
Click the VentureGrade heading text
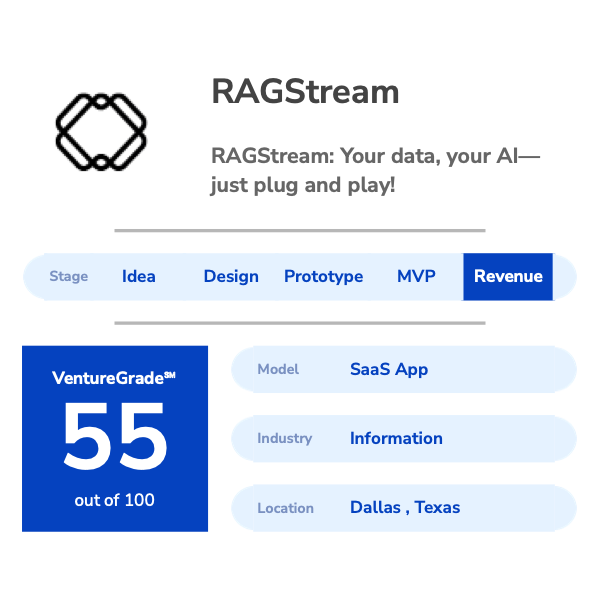click(114, 378)
